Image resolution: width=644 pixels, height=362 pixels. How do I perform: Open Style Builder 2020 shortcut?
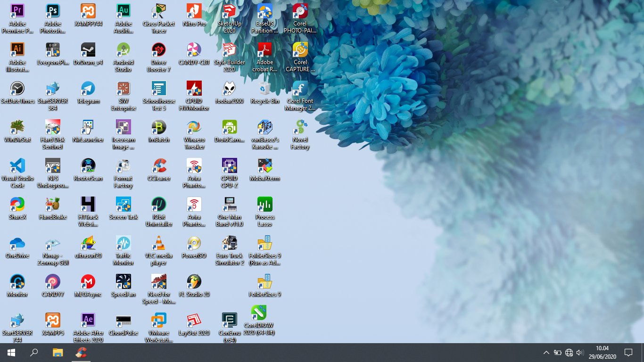pos(230,57)
